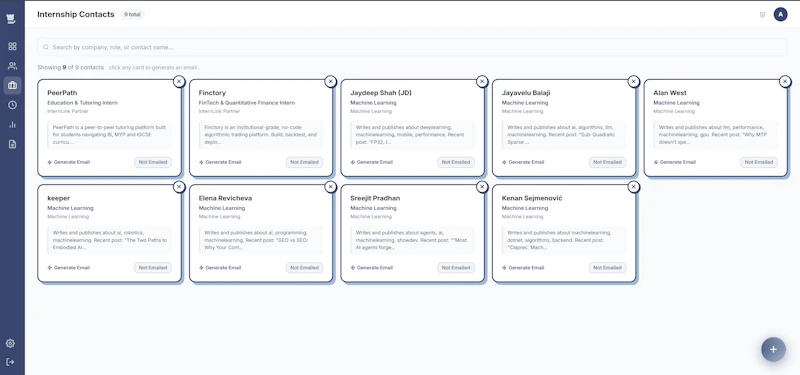Remove the Finctory card
Image resolution: width=800 pixels, height=375 pixels.
(x=331, y=82)
